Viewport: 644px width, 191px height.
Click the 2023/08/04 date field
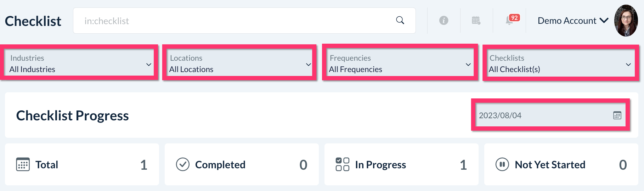tap(542, 115)
